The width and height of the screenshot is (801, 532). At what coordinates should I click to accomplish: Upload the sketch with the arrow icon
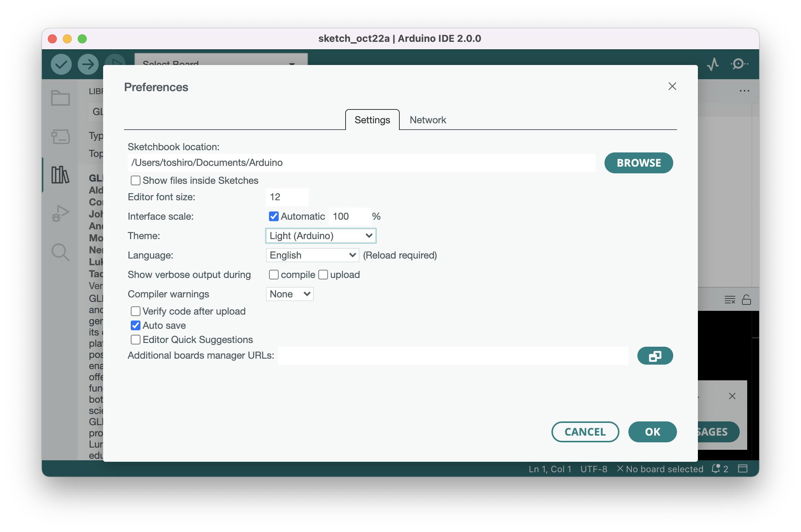(x=87, y=64)
